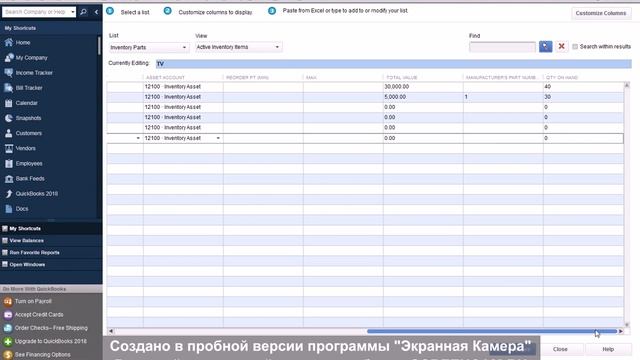This screenshot has height=360, width=640.
Task: Open Bank Feeds shortcut
Action: coord(30,178)
